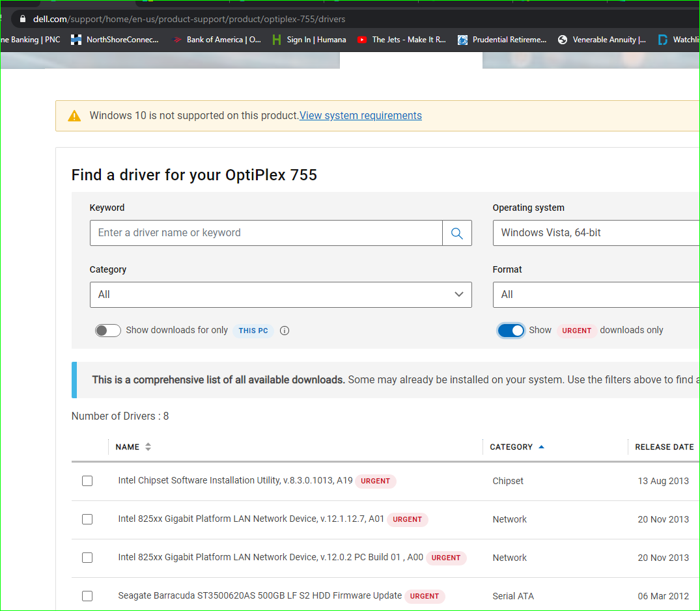Check the Intel Chipset Software Installation Utility box
The height and width of the screenshot is (611, 700).
coord(87,481)
